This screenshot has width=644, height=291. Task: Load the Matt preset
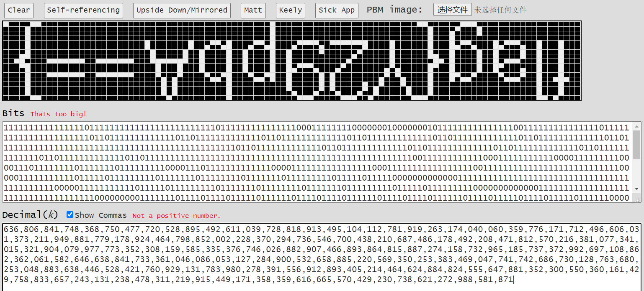point(253,10)
